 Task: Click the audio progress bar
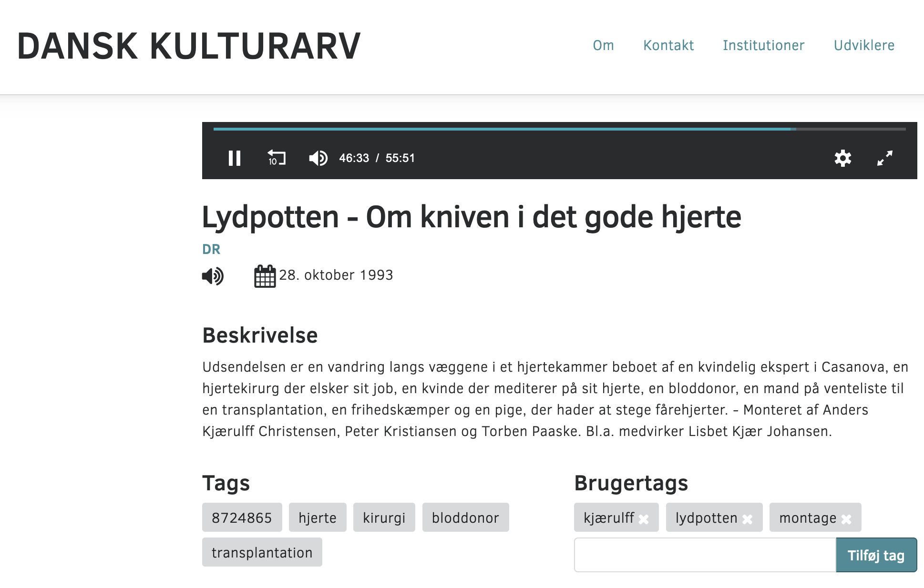(x=559, y=129)
